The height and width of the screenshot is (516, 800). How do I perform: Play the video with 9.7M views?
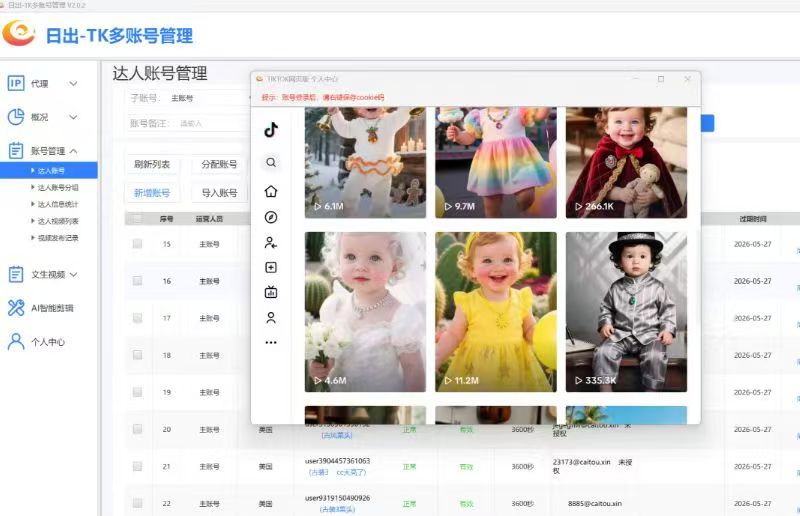point(496,162)
